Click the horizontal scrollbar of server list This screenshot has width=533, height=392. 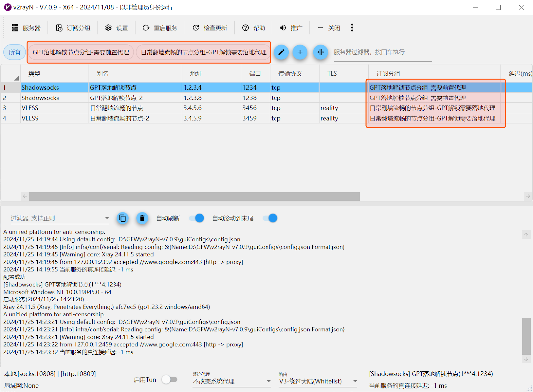(x=194, y=196)
